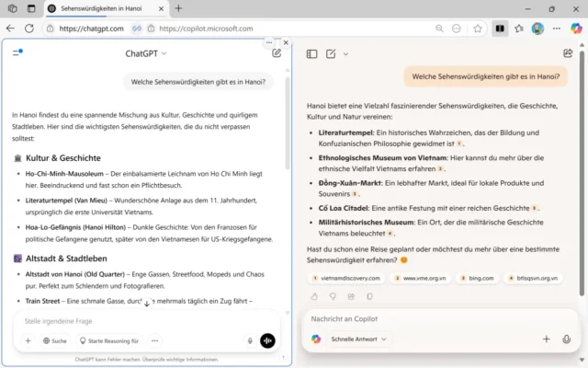588x368 pixels.
Task: Click citation 1 after Literaturtempel text
Action: (459, 144)
